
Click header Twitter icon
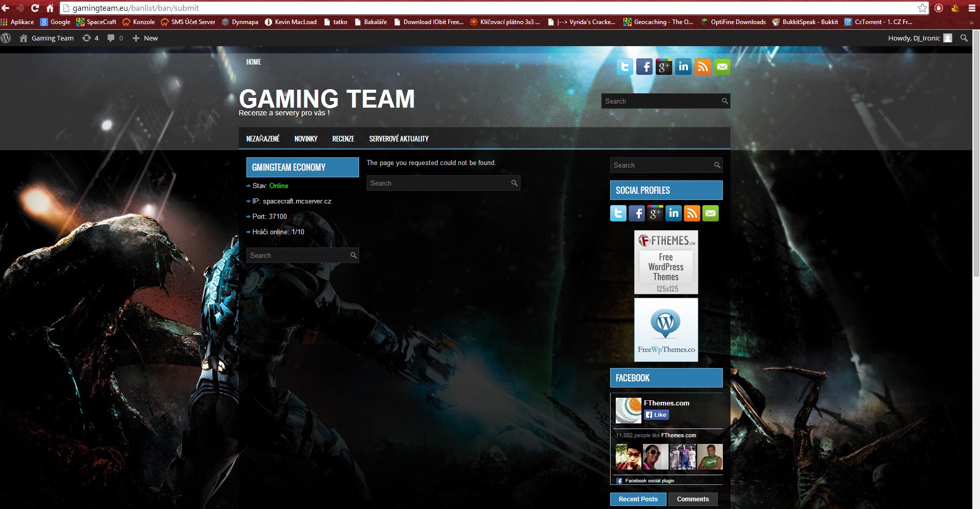coord(625,67)
